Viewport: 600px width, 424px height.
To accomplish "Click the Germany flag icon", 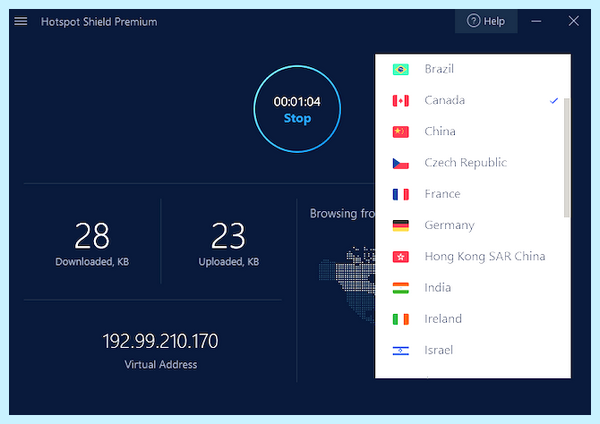I will (401, 226).
